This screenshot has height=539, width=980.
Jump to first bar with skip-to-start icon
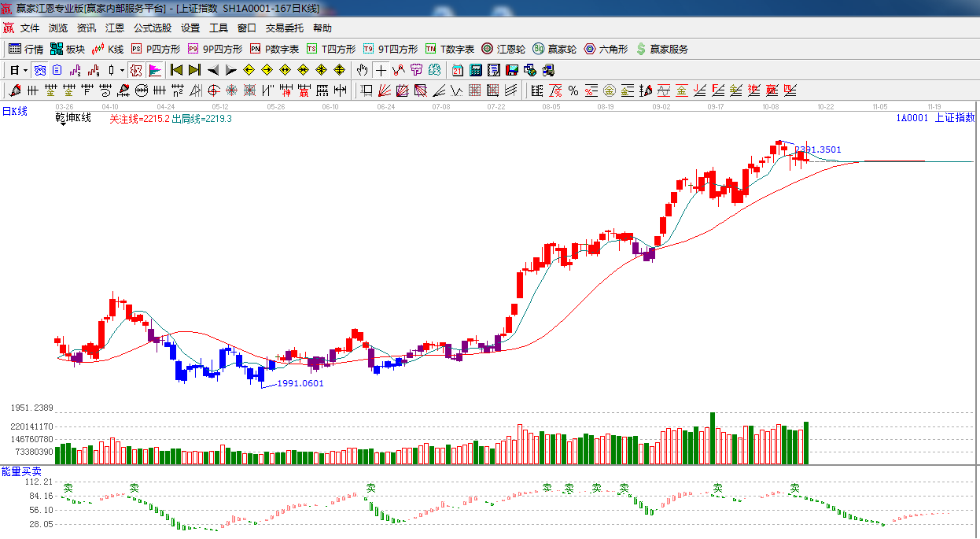(176, 70)
